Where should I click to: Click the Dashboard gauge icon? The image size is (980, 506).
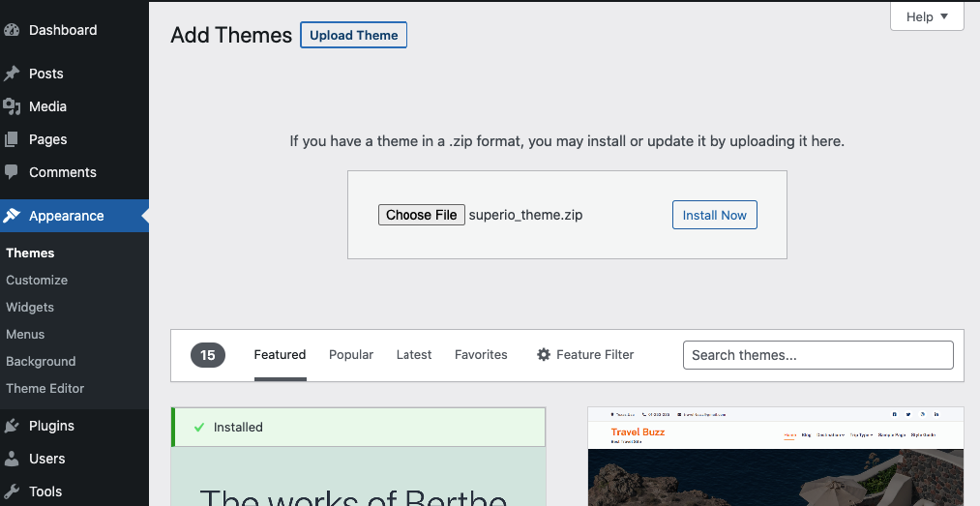click(12, 30)
